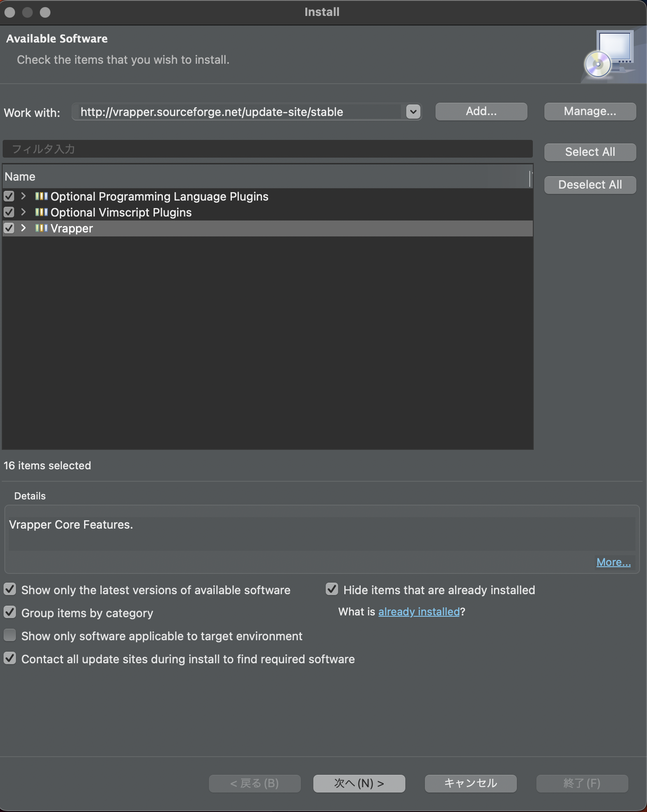The image size is (647, 812).
Task: Click the Optional Vimscript Plugins category icon
Action: click(x=41, y=212)
